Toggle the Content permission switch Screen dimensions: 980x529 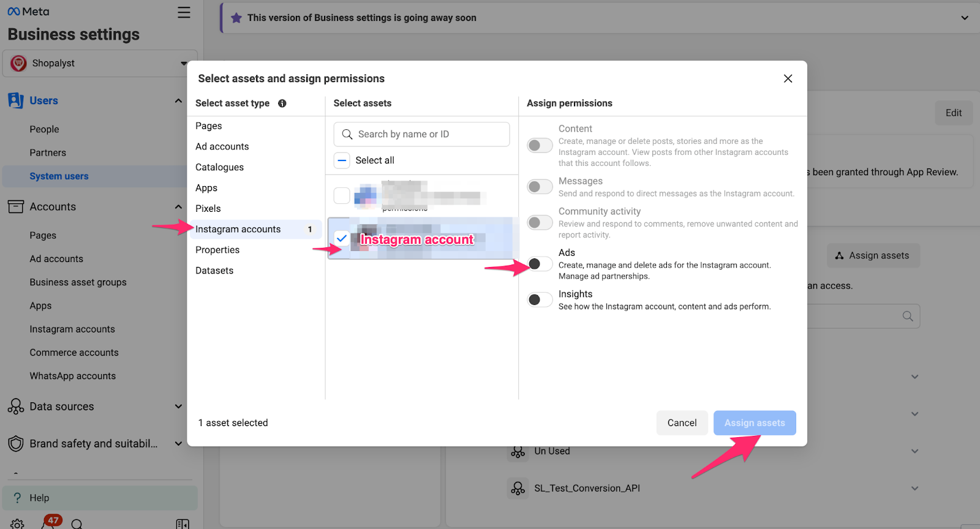tap(540, 145)
